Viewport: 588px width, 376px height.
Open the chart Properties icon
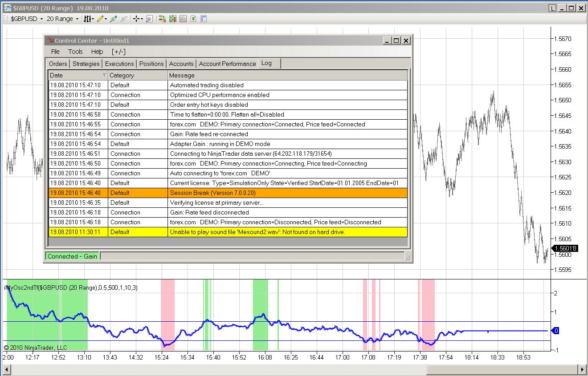coord(204,19)
